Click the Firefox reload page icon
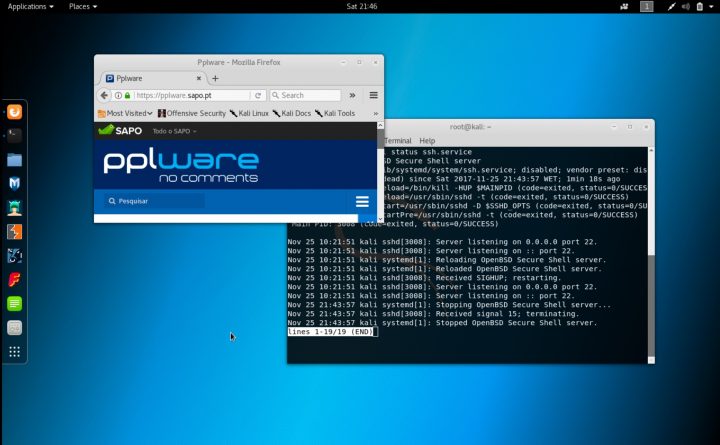 pyautogui.click(x=258, y=95)
